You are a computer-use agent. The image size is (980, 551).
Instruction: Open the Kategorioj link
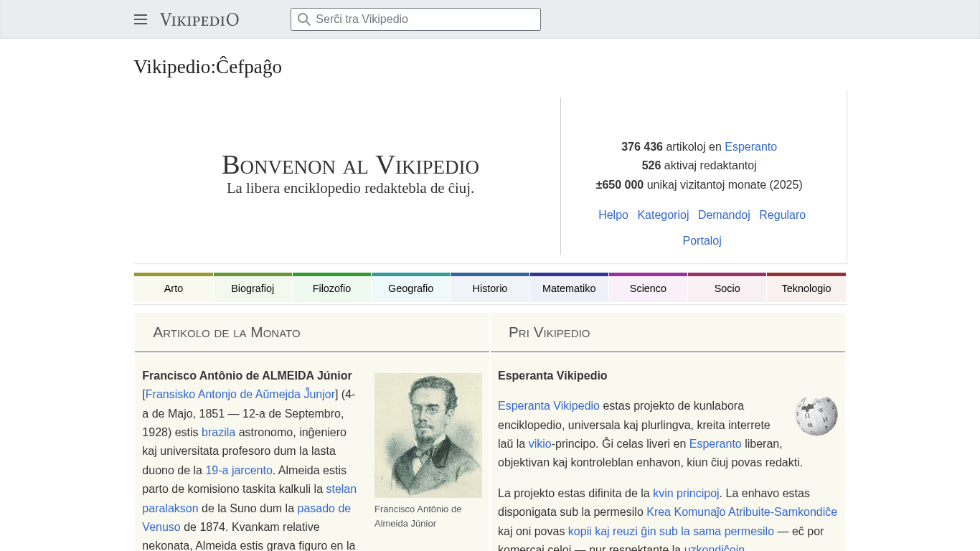tap(663, 215)
